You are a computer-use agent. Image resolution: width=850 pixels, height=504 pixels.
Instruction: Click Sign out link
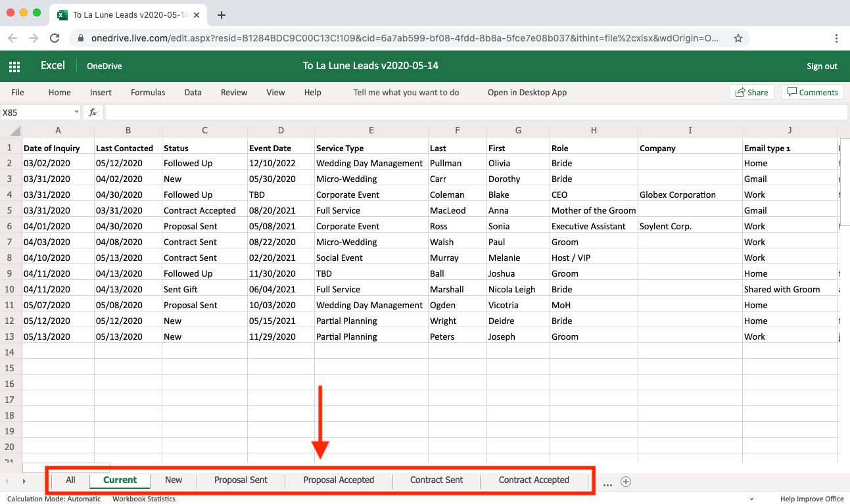coord(822,66)
